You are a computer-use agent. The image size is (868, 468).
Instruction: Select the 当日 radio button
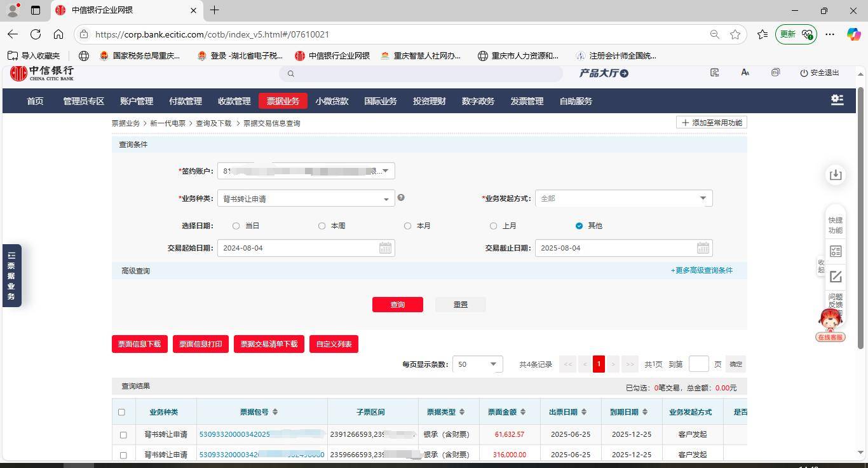pos(236,226)
